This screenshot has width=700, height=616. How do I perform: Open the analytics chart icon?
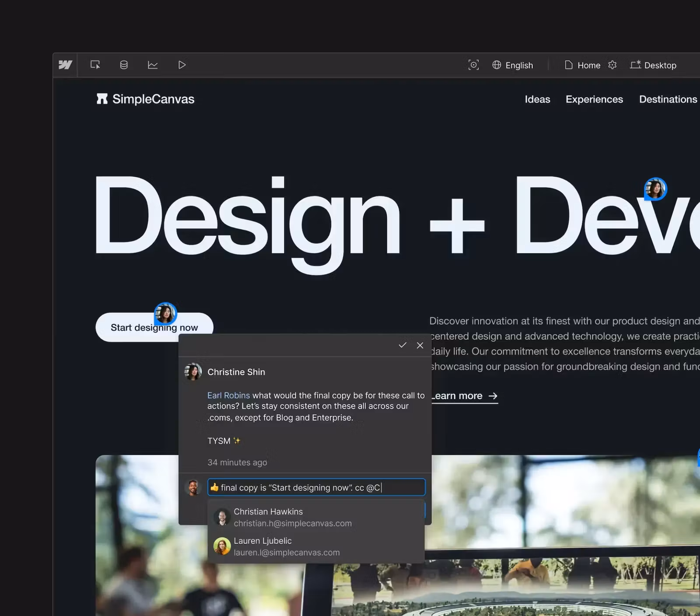point(153,65)
